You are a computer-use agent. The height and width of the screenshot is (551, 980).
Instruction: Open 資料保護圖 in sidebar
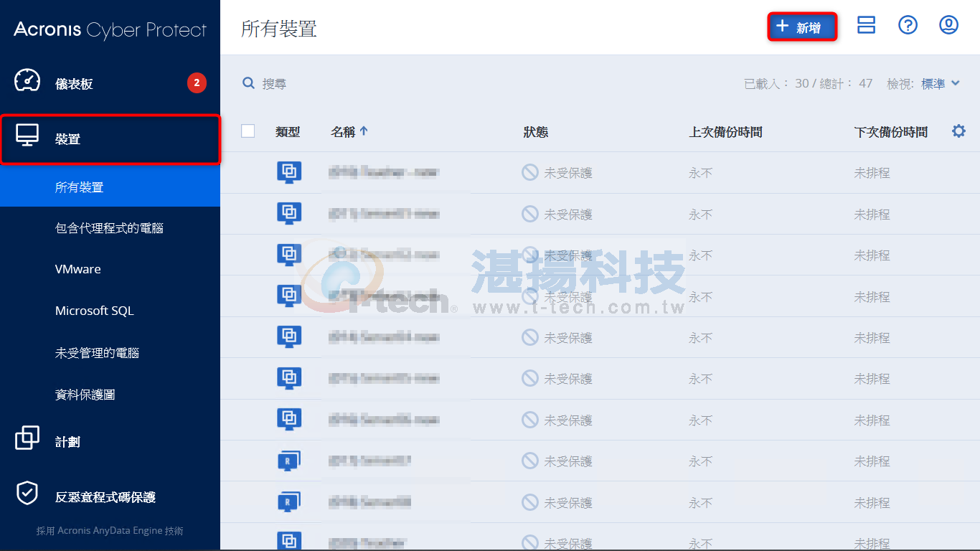pos(85,394)
